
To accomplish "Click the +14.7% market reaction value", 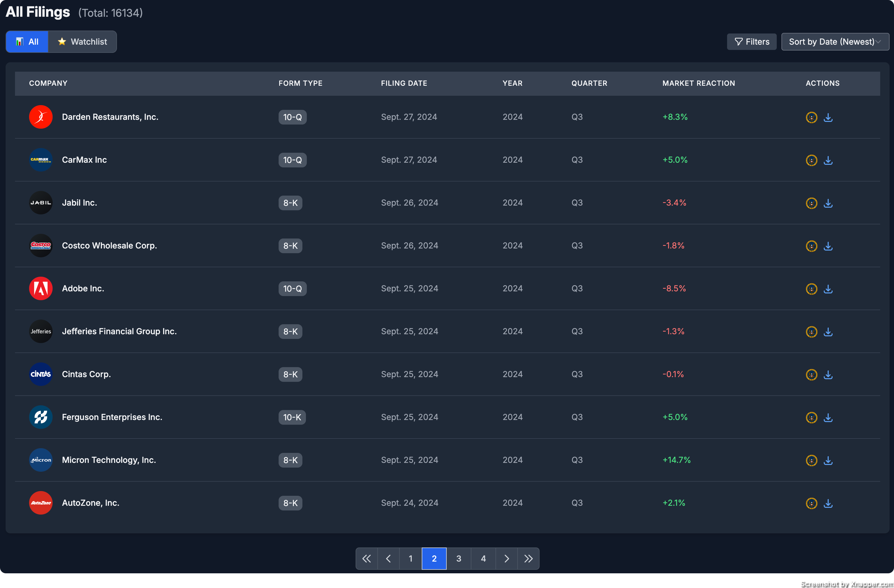I will pyautogui.click(x=677, y=460).
